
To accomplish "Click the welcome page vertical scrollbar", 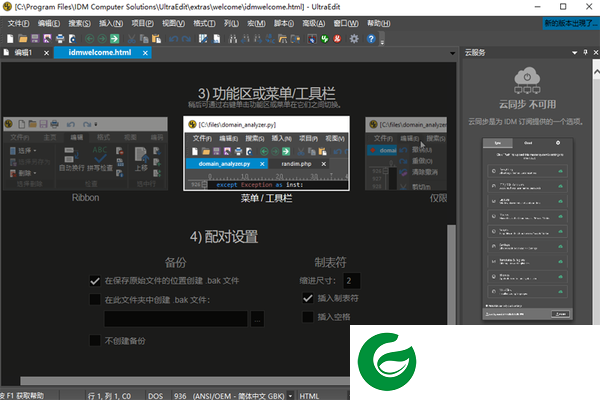I will coord(452,274).
